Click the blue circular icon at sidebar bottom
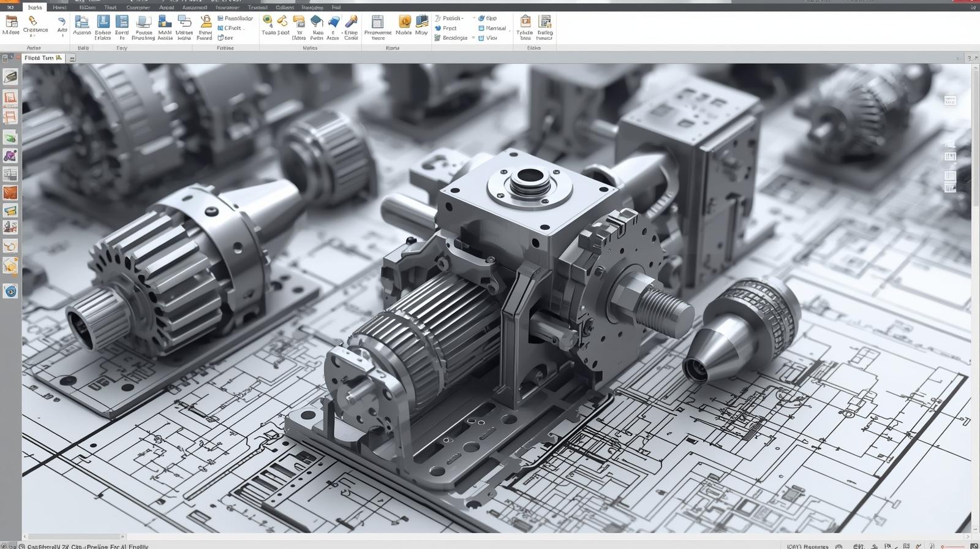 [10, 291]
